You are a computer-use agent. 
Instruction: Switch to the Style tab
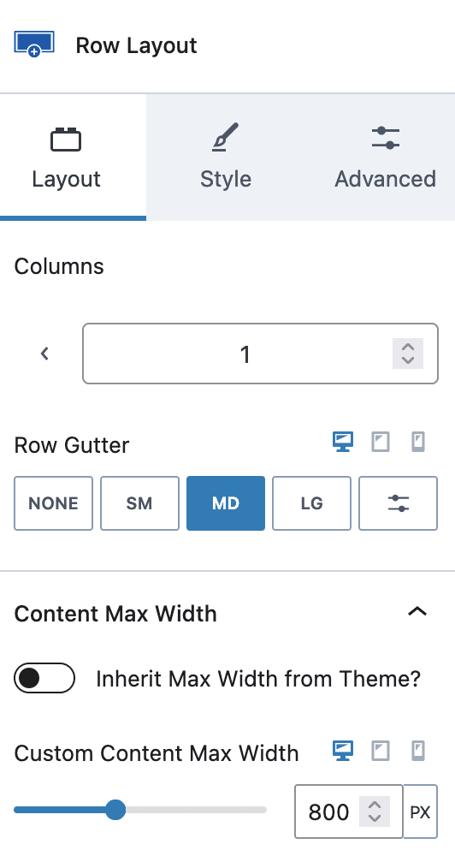(226, 158)
